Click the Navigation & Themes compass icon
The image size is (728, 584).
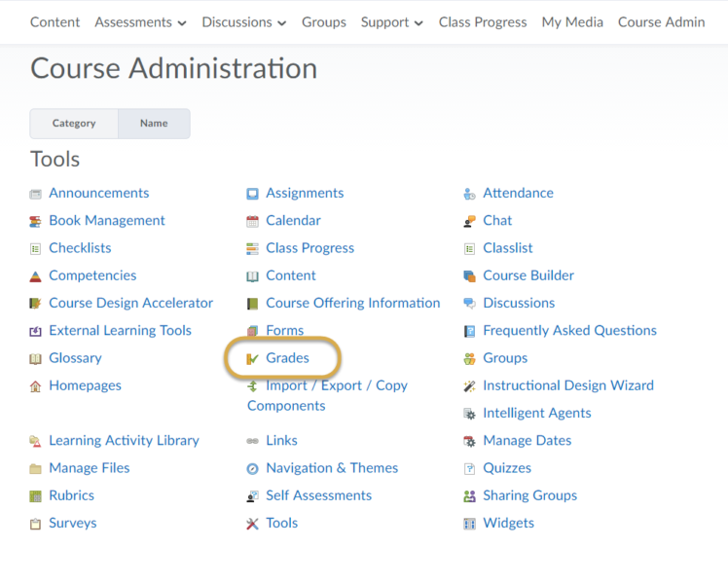click(252, 469)
